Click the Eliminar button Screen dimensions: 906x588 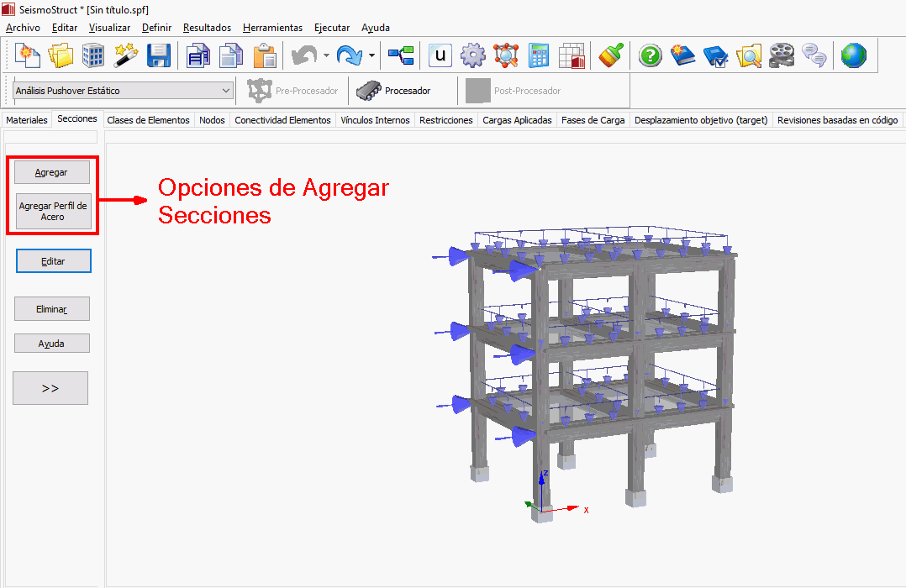click(51, 309)
